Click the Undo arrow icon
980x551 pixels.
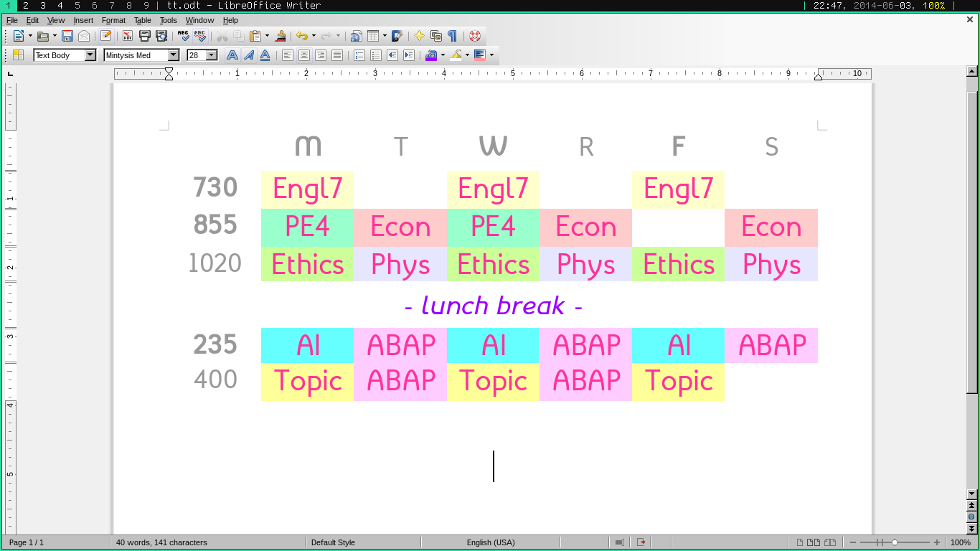tap(301, 36)
